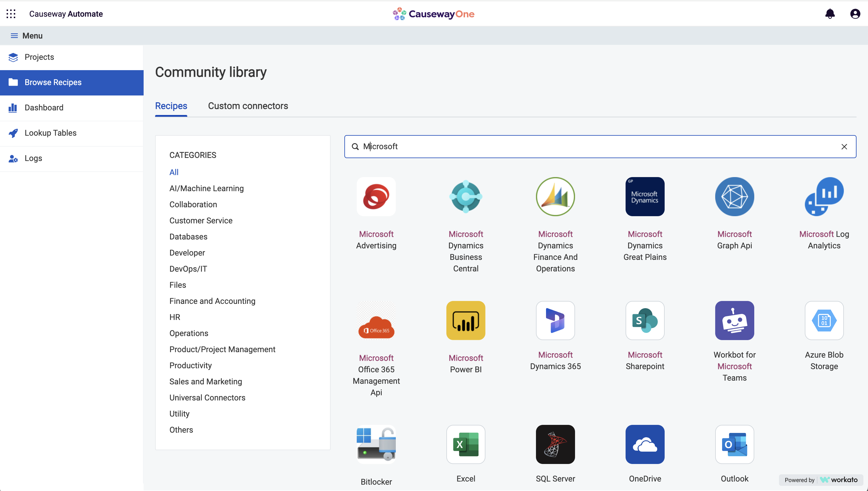This screenshot has width=868, height=491.
Task: Open the Microsoft Sharepoint icon
Action: coord(645,320)
